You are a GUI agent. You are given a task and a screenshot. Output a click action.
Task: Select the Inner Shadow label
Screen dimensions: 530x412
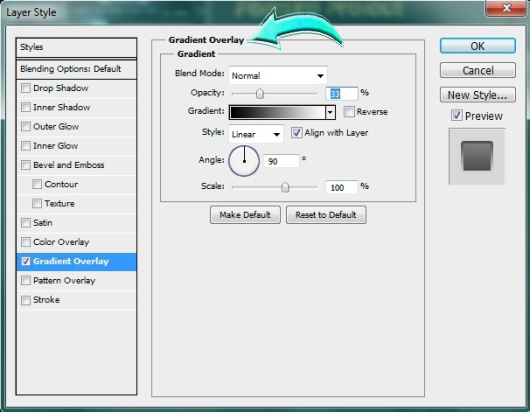pos(62,107)
